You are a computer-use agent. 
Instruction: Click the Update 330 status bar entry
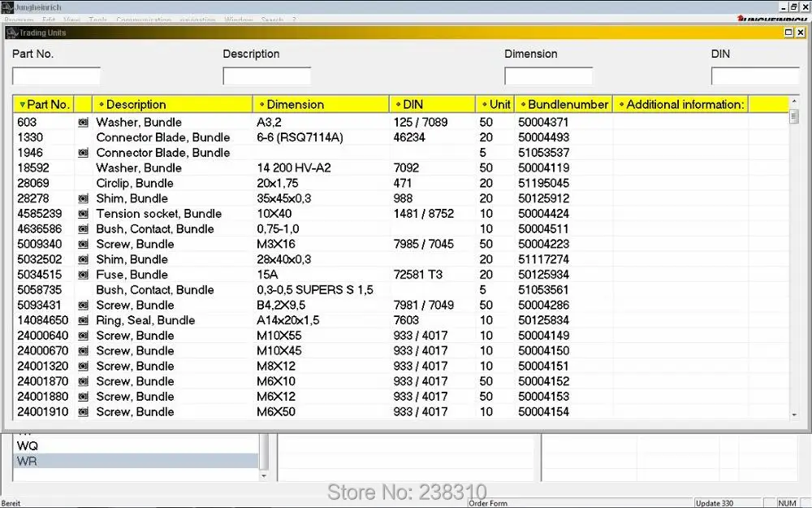[x=715, y=503]
